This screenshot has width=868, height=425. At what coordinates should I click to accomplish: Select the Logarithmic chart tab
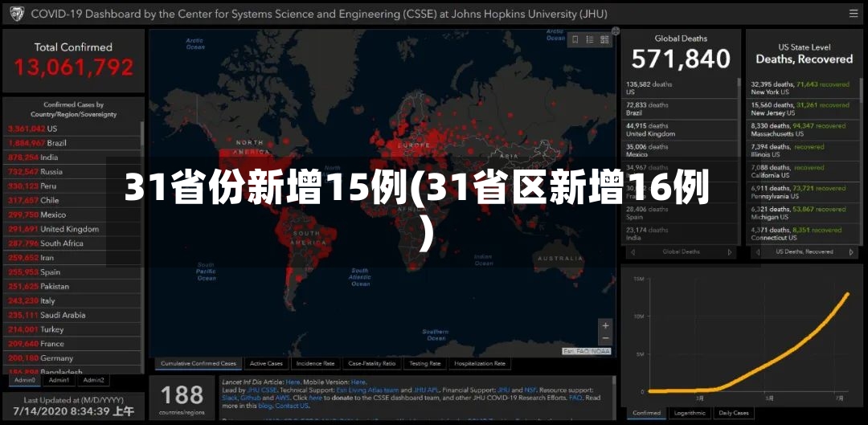pyautogui.click(x=690, y=413)
